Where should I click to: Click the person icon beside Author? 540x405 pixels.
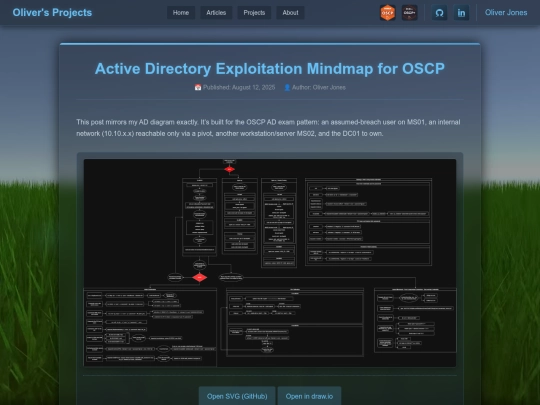tap(287, 87)
